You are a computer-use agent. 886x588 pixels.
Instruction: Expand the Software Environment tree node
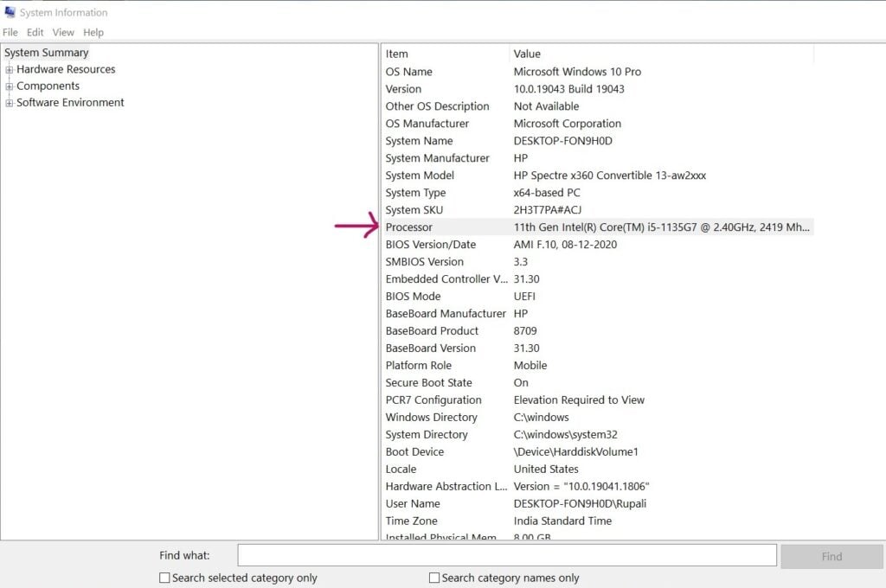point(9,102)
